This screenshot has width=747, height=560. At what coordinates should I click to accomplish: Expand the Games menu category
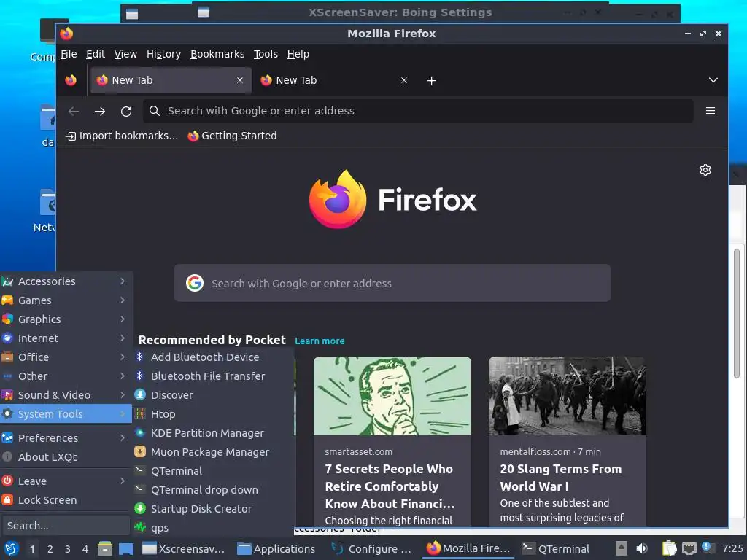click(x=66, y=300)
